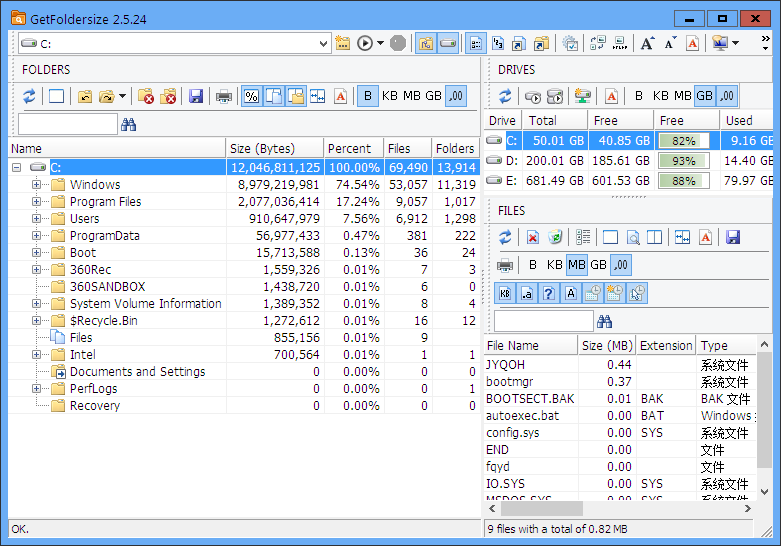Scan single drive icon in DRIVES toolbar
The height and width of the screenshot is (546, 781).
point(533,96)
